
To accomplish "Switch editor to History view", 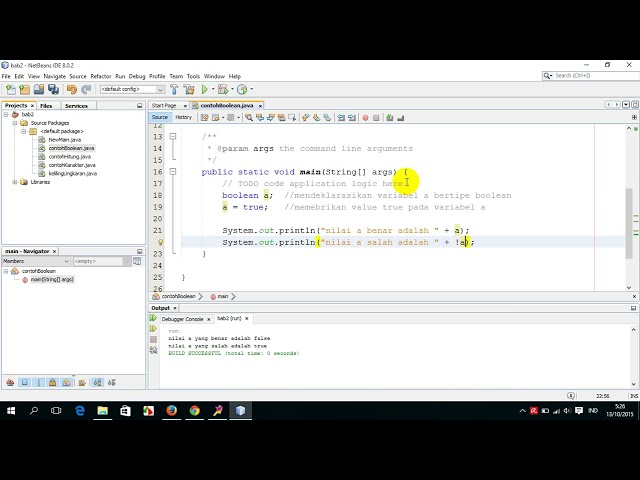I will [184, 118].
